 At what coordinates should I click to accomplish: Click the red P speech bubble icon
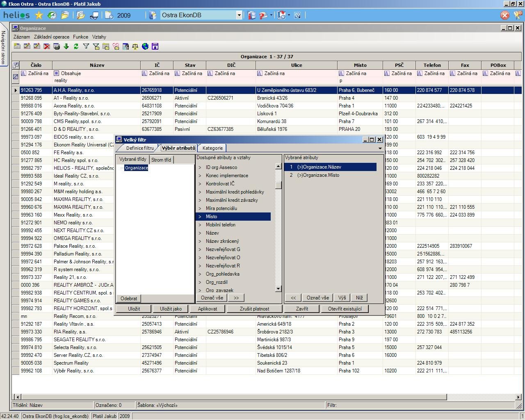point(264,15)
